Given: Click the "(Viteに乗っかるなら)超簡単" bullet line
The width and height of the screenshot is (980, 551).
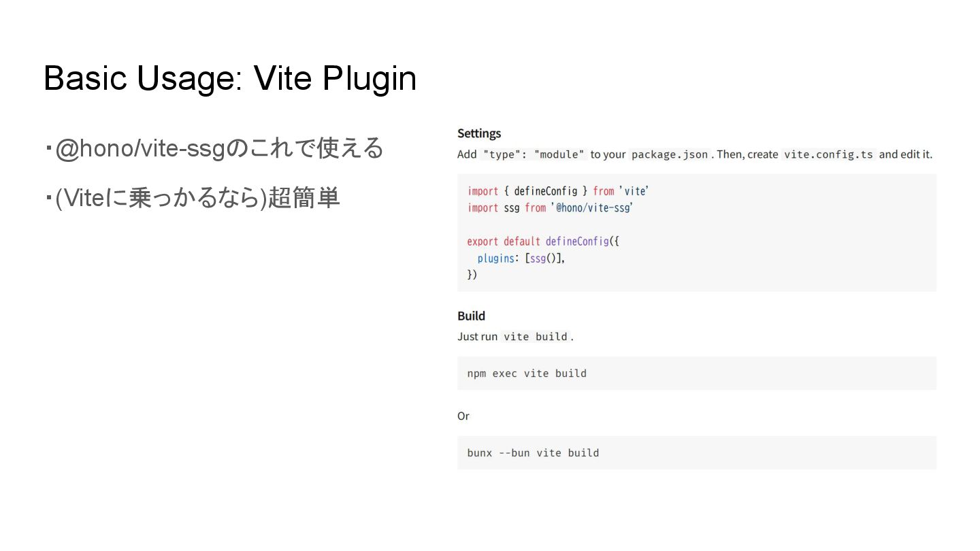Looking at the screenshot, I should click(197, 198).
